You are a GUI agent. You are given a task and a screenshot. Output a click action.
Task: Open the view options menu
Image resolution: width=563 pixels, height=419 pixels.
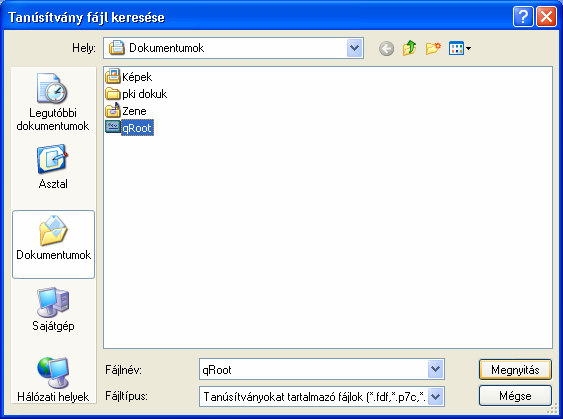click(x=460, y=48)
